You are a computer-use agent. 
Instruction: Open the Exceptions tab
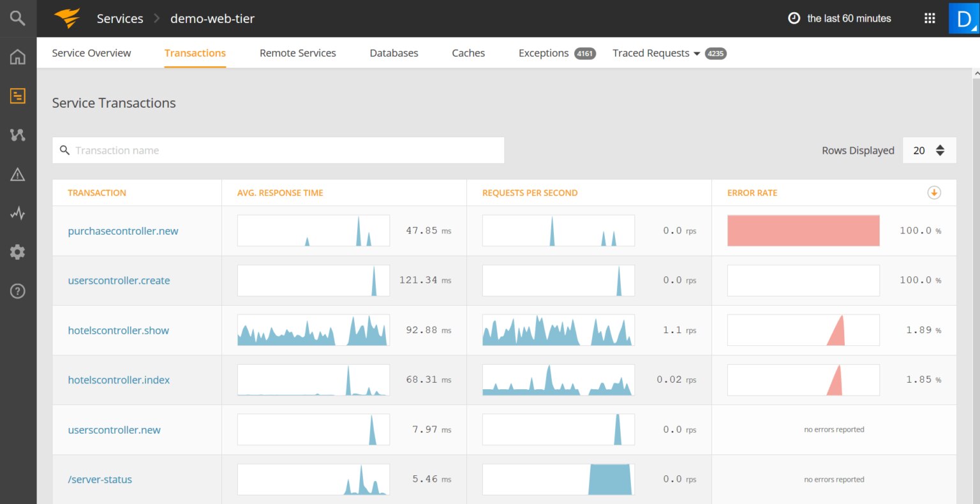[x=543, y=53]
